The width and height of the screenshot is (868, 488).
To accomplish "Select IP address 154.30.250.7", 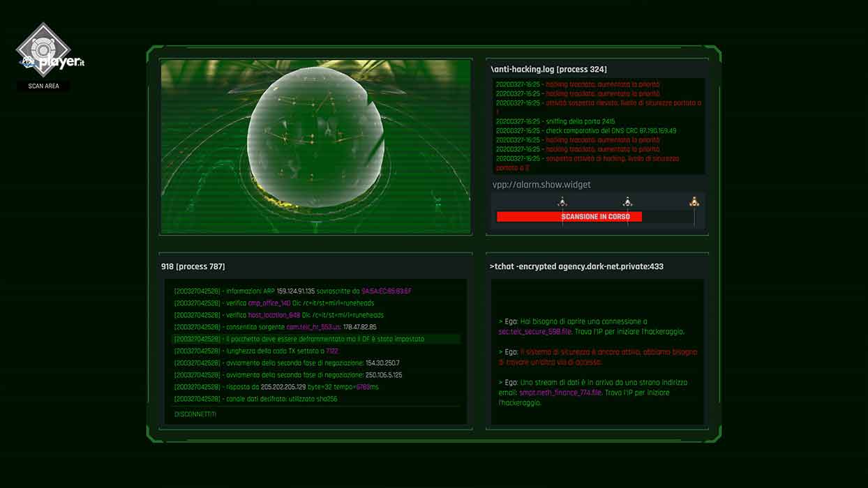I will coord(382,363).
